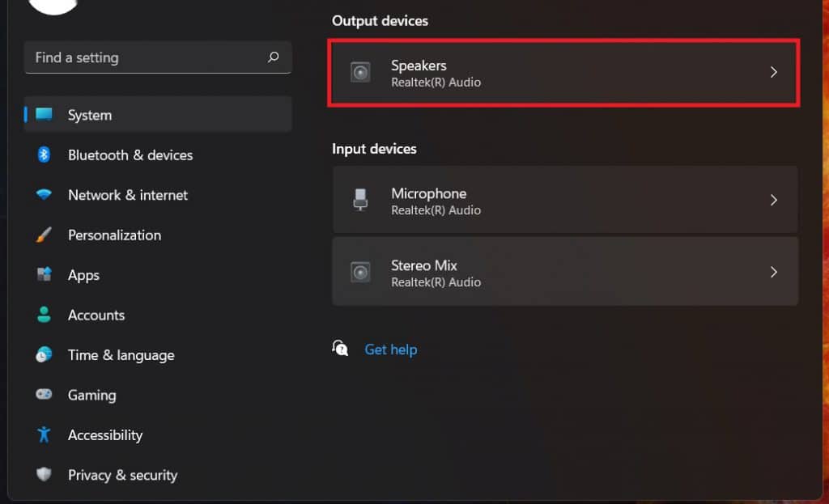Click the Gaming controller icon
Viewport: 829px width, 504px height.
click(44, 394)
